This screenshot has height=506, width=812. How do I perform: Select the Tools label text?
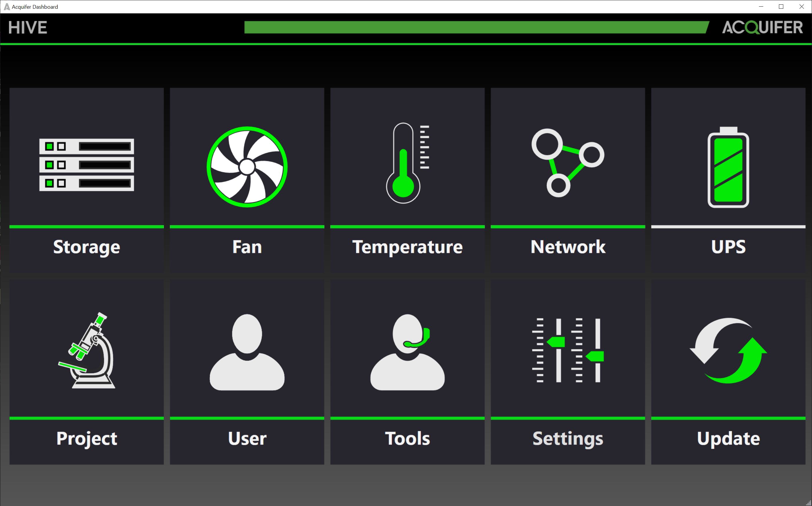click(x=407, y=438)
